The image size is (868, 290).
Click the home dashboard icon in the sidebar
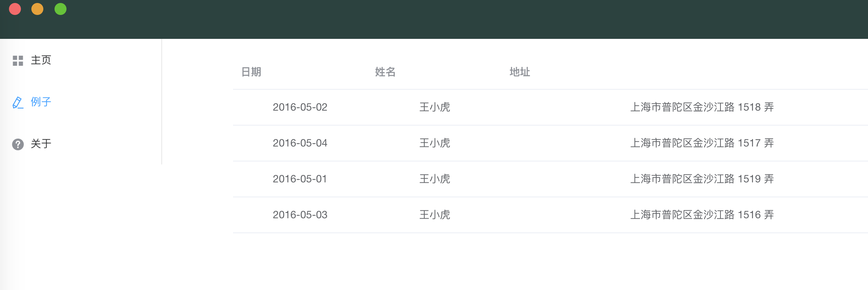18,61
